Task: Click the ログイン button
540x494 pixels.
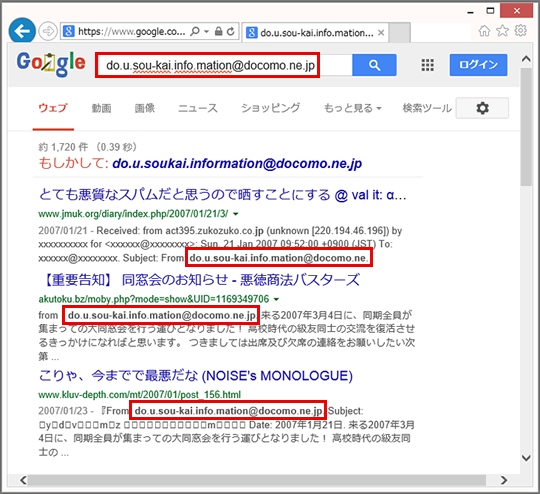Action: 478,65
